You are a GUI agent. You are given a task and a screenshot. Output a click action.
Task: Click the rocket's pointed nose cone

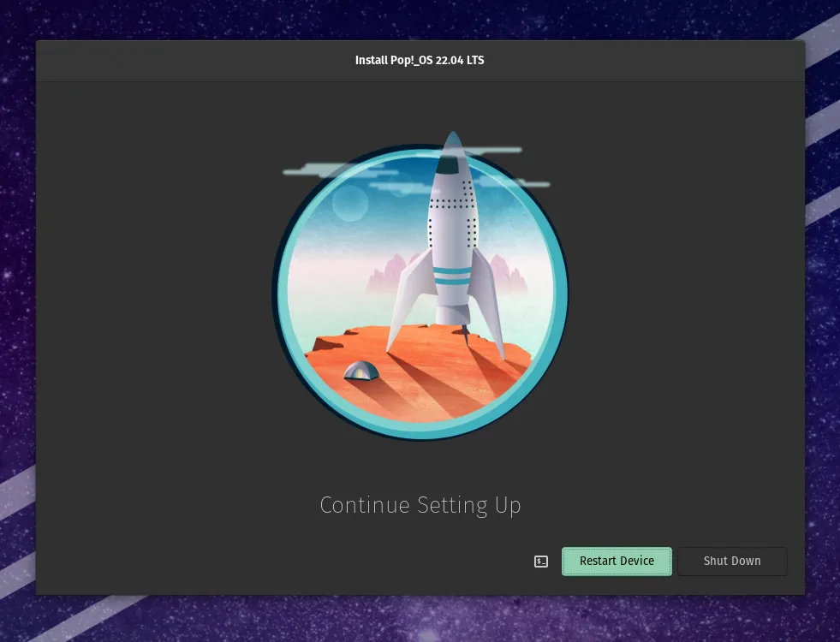tap(454, 141)
